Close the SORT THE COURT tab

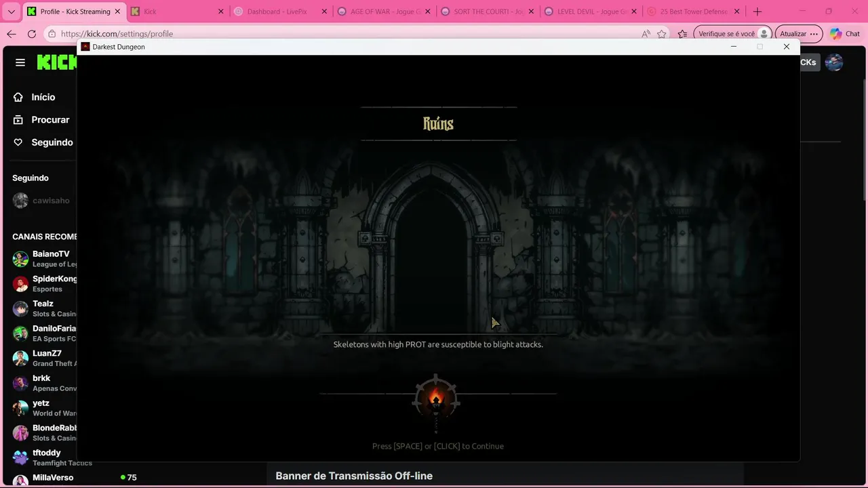(530, 12)
